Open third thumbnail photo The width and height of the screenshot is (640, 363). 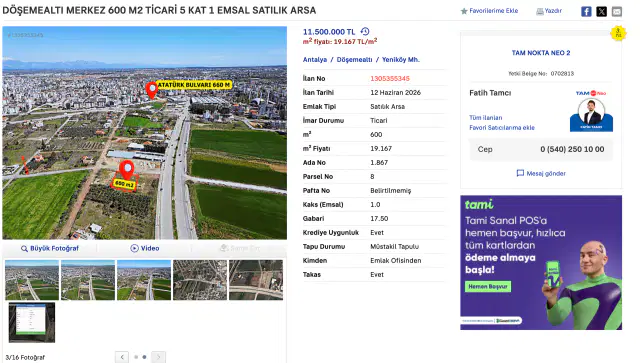(144, 280)
